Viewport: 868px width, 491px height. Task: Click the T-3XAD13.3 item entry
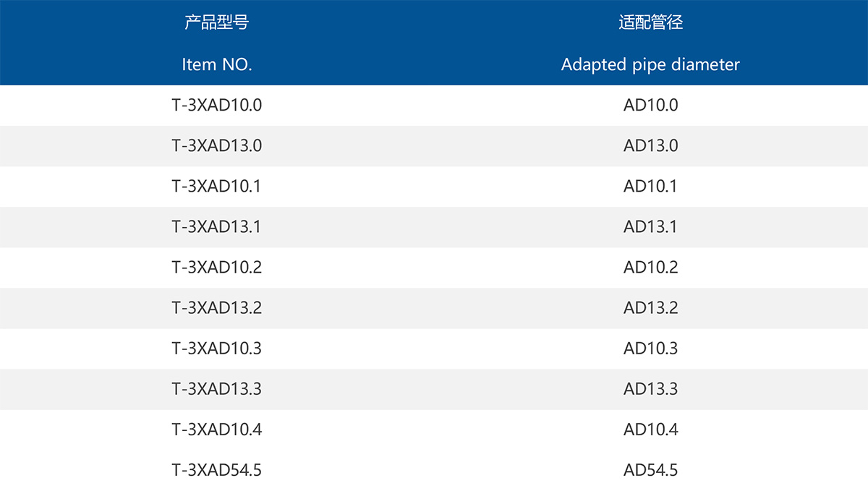click(216, 388)
